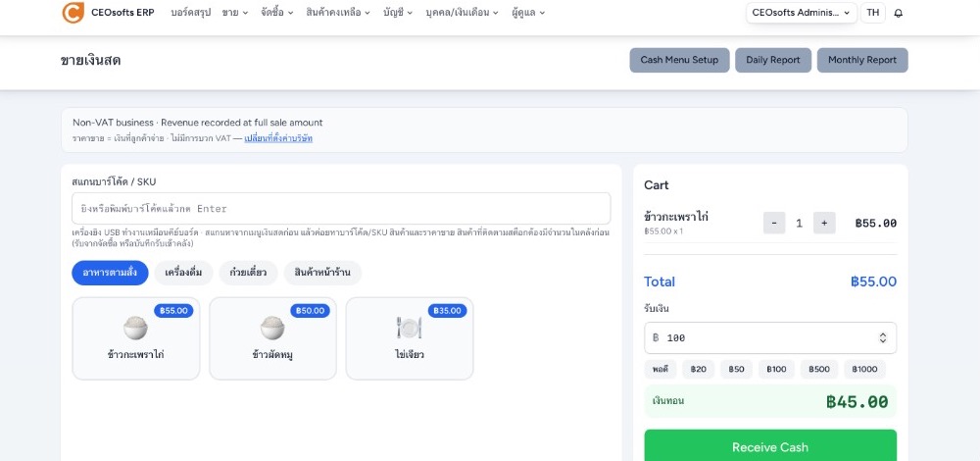Viewport: 980px width, 461px height.
Task: Open the notifications bell icon
Action: [898, 13]
